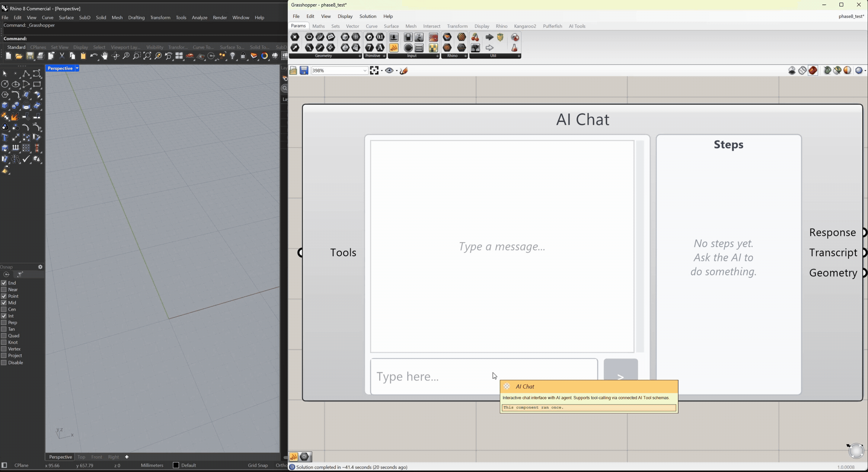Click Rhino's Open file toolbar icon
This screenshot has width=868, height=472.
19,56
